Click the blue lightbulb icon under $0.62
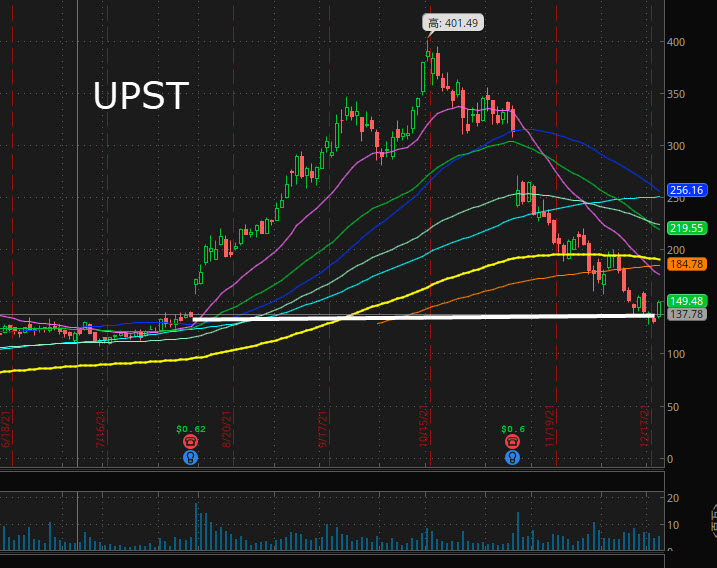 tap(191, 457)
